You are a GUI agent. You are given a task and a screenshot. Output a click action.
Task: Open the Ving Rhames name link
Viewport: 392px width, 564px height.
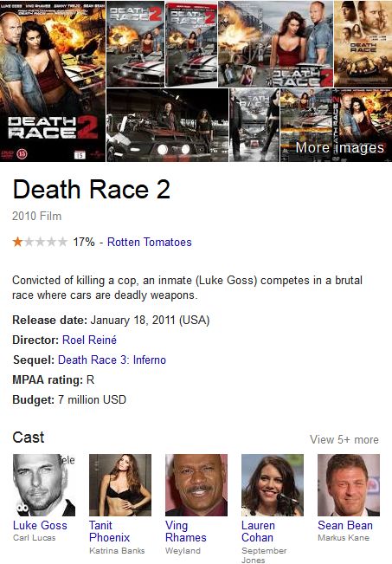coord(186,531)
